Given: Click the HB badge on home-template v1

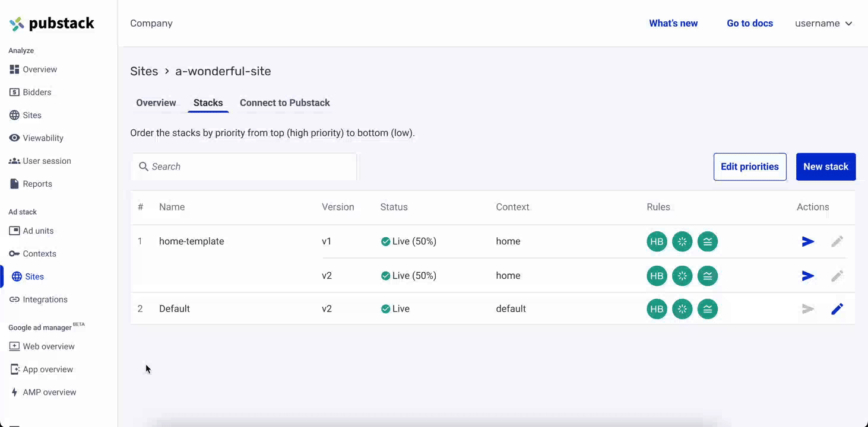Looking at the screenshot, I should coord(657,241).
